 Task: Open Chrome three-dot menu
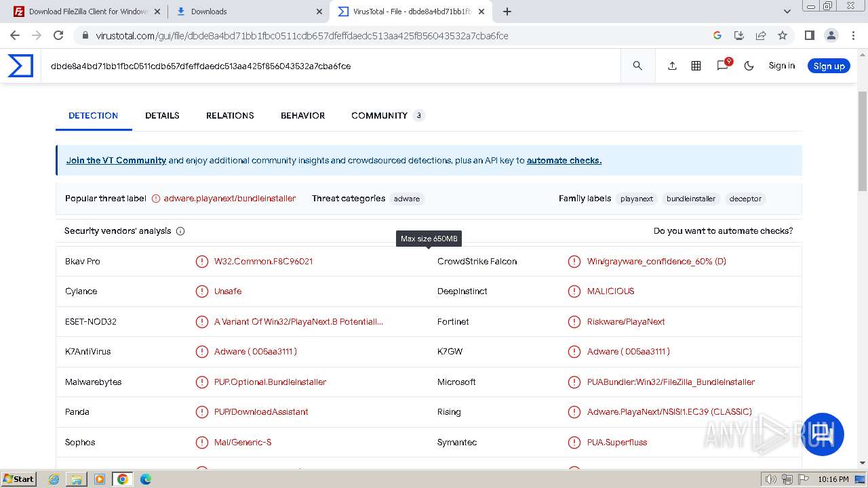tap(852, 35)
